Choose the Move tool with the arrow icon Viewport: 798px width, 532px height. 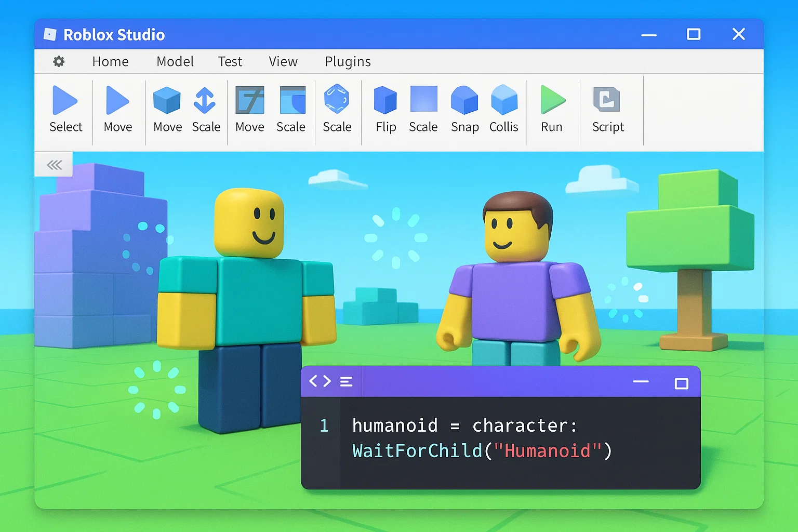[117, 100]
